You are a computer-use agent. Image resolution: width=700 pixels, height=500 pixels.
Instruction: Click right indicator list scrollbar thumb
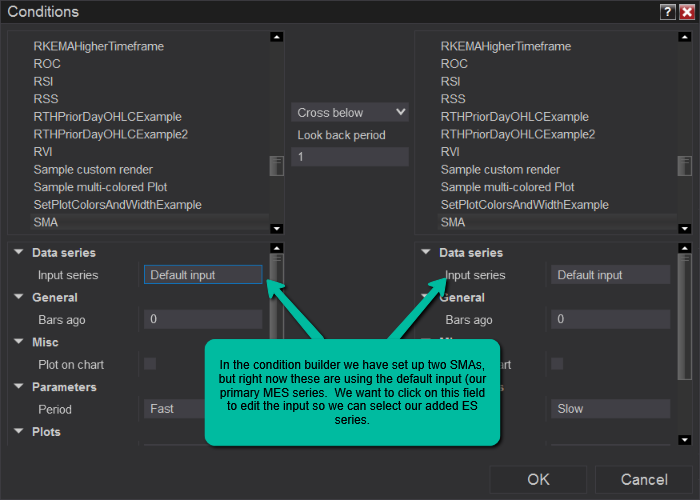tap(684, 166)
